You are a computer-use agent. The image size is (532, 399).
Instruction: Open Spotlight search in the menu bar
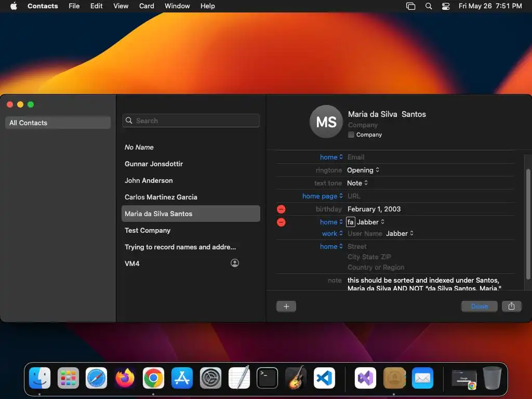pos(429,6)
